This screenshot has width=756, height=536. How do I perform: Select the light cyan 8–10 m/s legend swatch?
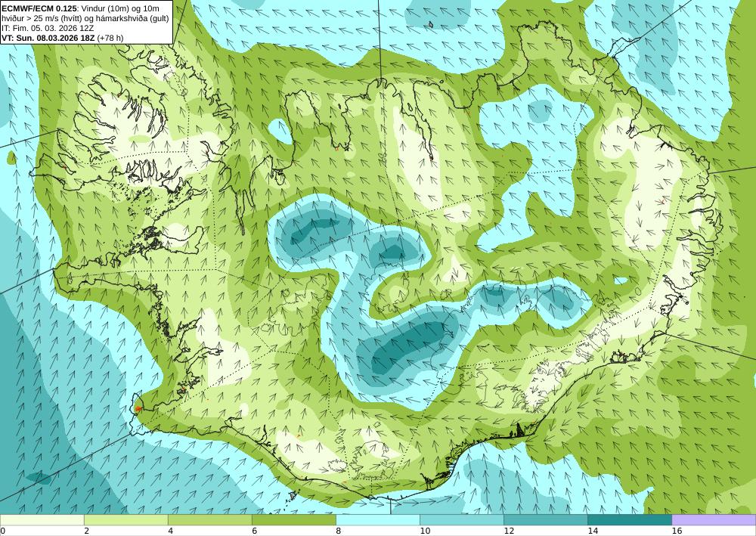coord(378,520)
